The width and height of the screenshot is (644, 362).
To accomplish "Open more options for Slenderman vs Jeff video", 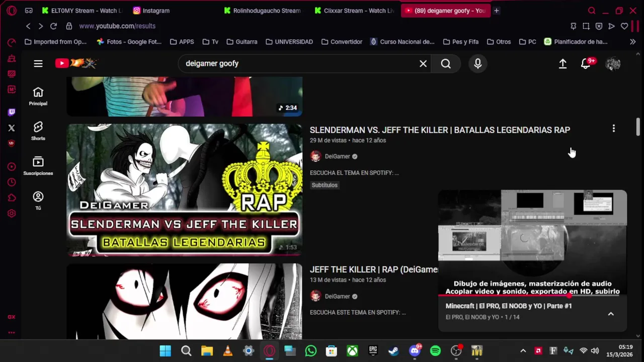I will pyautogui.click(x=613, y=129).
